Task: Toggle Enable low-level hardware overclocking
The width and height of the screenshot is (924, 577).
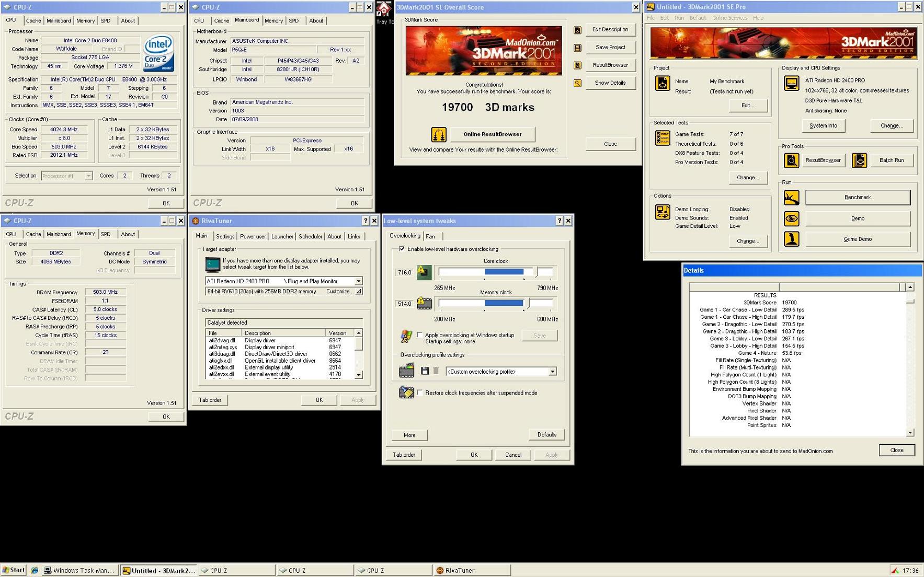Action: 402,249
